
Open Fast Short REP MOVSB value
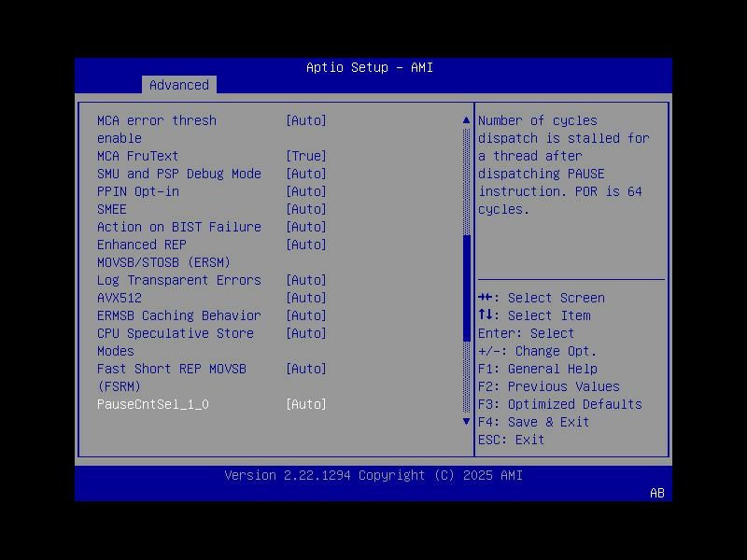coord(306,369)
